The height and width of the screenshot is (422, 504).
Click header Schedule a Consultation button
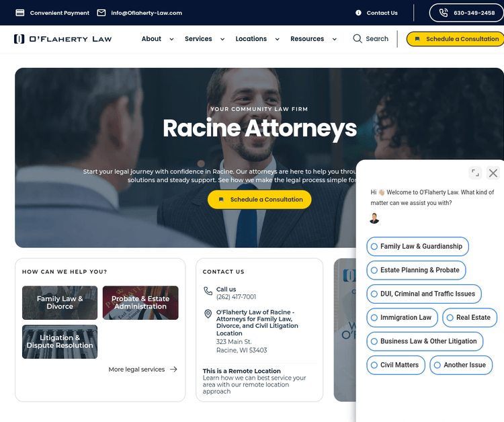point(456,39)
